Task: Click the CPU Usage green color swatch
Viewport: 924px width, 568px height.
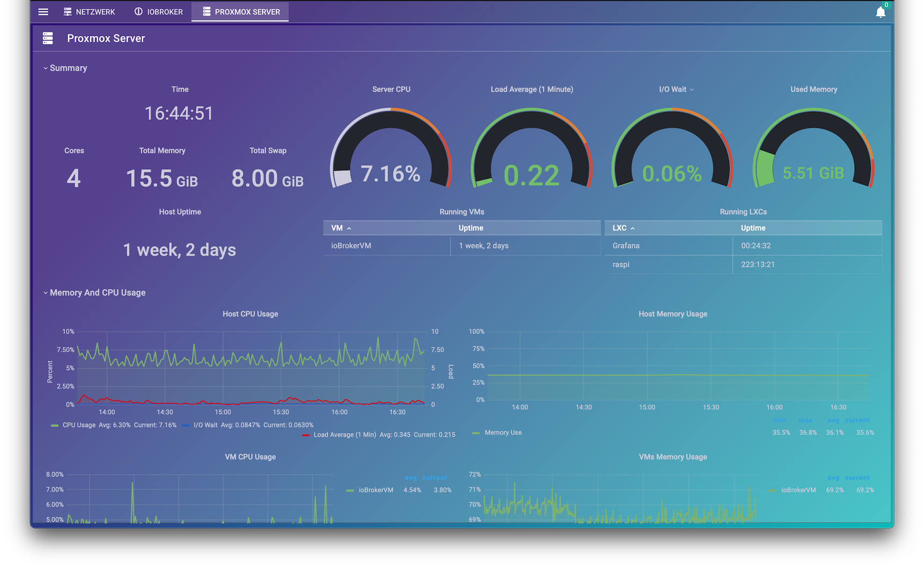Action: coord(54,426)
